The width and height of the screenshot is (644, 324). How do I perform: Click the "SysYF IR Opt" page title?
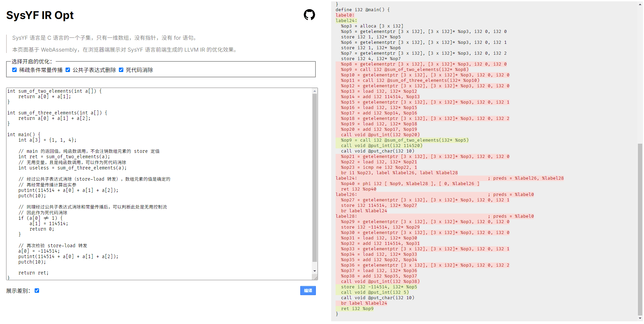pos(40,15)
